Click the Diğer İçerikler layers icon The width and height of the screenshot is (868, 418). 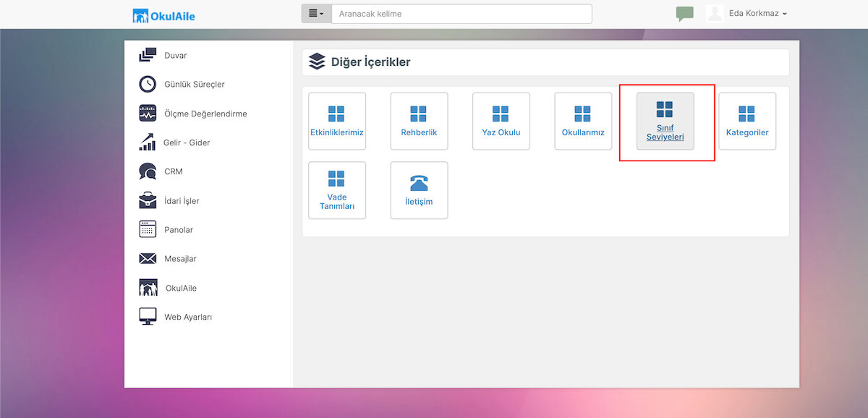pos(317,61)
